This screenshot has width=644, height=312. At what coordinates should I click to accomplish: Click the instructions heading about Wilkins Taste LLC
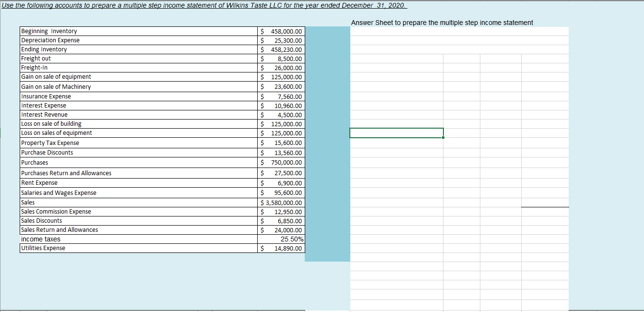(x=204, y=5)
